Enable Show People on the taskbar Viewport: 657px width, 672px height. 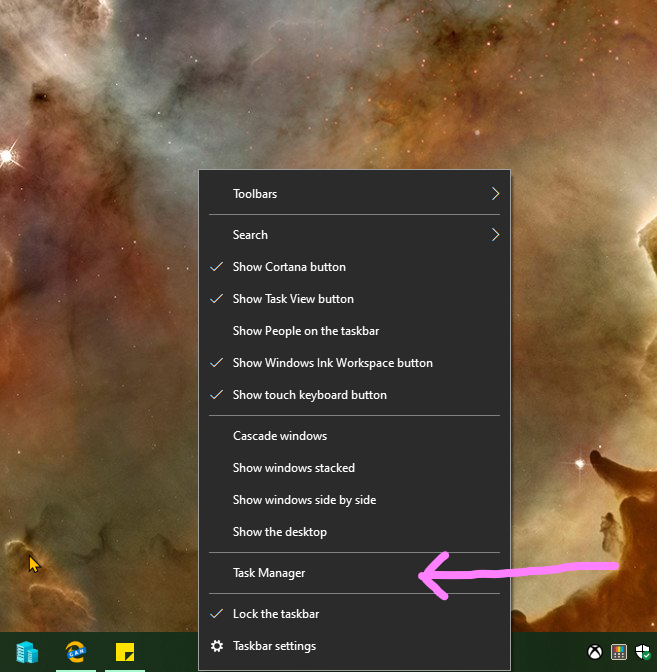coord(354,331)
